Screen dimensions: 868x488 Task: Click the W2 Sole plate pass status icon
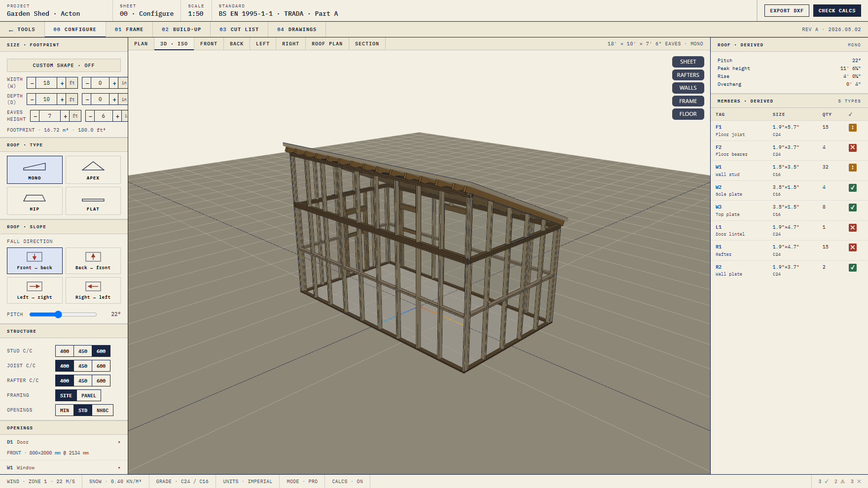(x=853, y=187)
